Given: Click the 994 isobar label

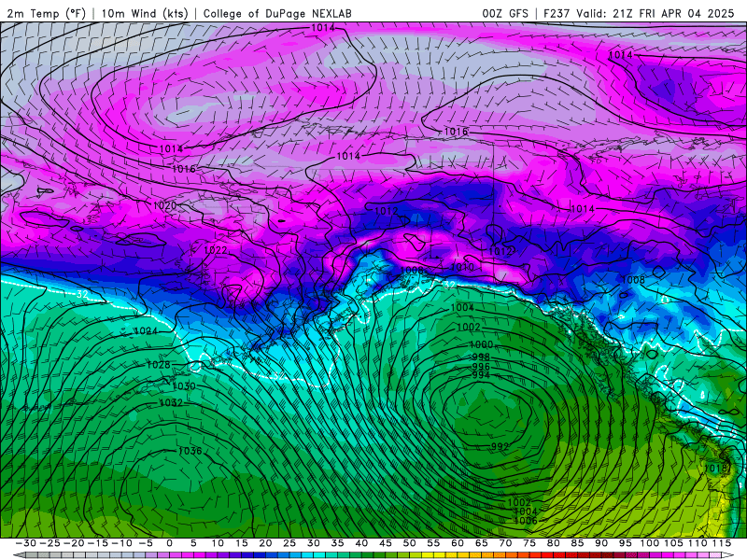Looking at the screenshot, I should click(481, 375).
